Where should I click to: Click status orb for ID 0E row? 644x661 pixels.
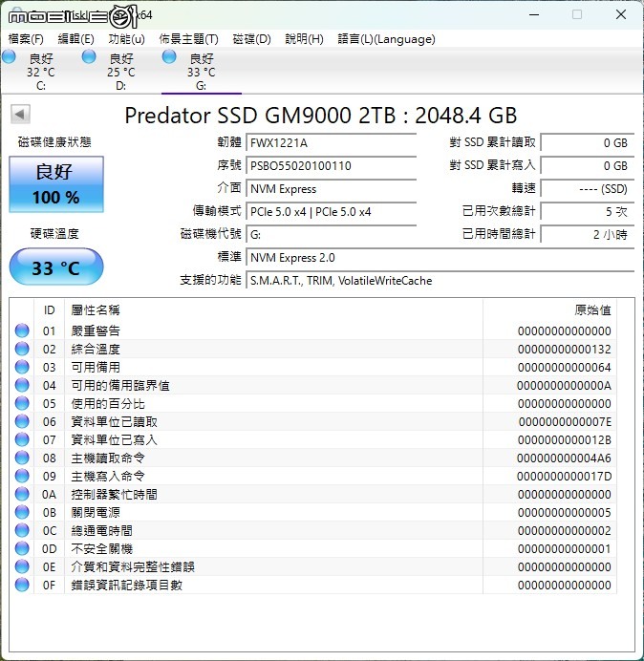[22, 566]
